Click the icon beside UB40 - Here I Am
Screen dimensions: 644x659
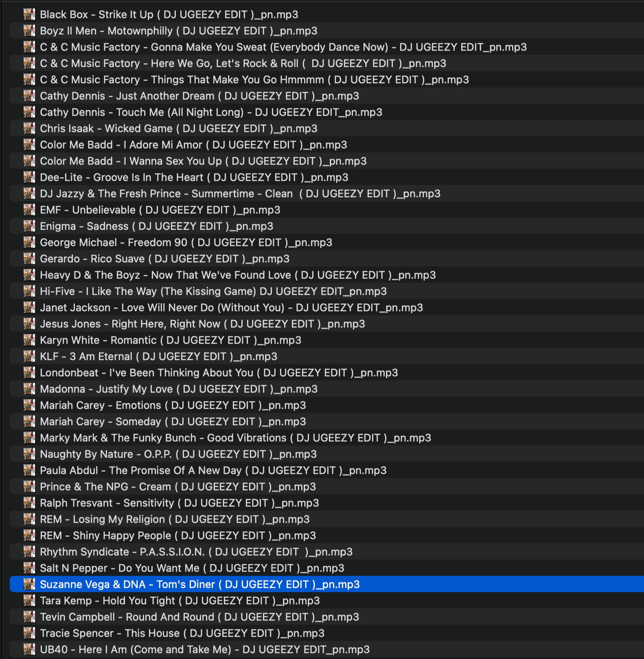click(x=29, y=649)
